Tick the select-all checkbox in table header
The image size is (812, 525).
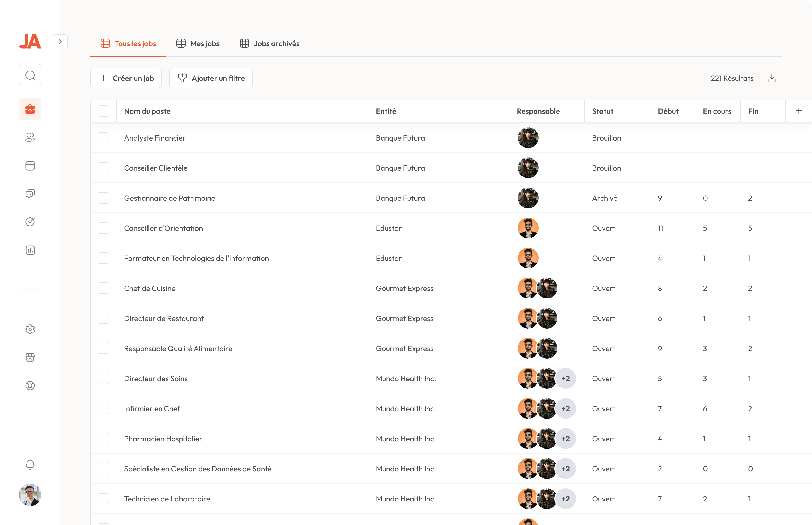[103, 111]
